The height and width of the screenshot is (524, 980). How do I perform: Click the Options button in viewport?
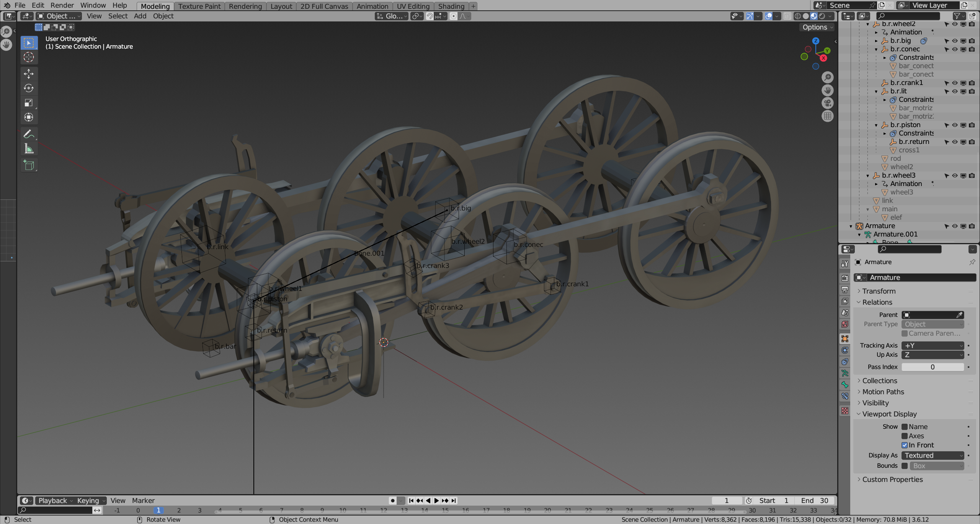tap(817, 27)
